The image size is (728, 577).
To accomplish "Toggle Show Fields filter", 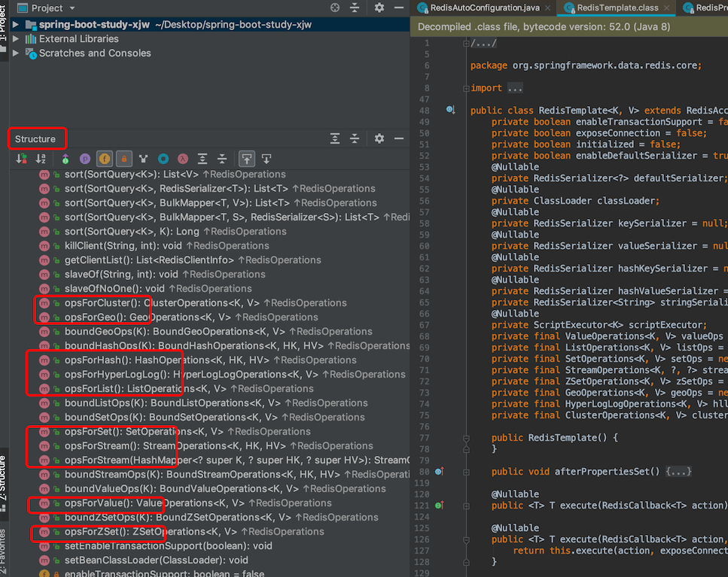I will (x=105, y=159).
